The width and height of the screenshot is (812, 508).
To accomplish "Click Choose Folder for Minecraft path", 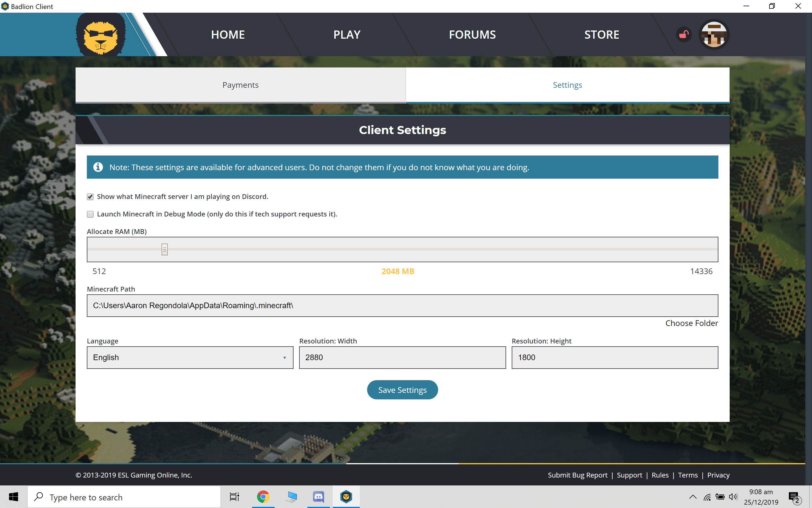I will tap(692, 323).
